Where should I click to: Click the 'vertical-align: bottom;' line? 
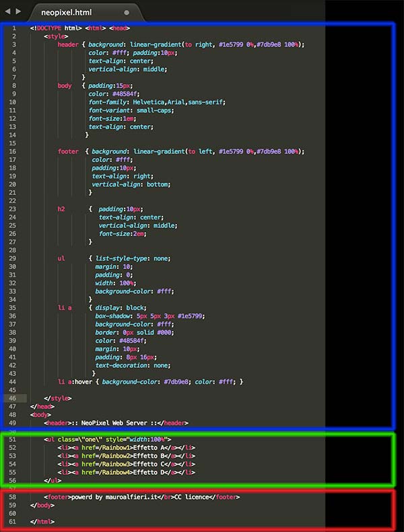point(131,184)
